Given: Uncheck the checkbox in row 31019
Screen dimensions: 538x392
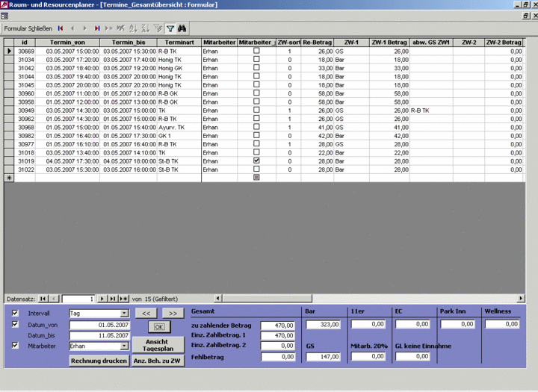Looking at the screenshot, I should pyautogui.click(x=256, y=161).
